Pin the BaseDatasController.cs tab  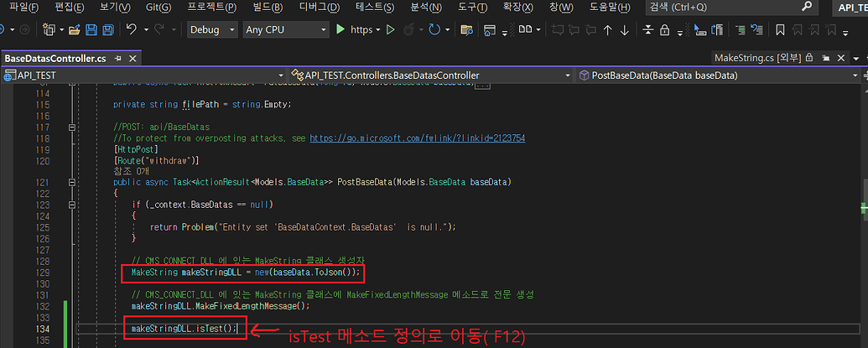coord(117,58)
